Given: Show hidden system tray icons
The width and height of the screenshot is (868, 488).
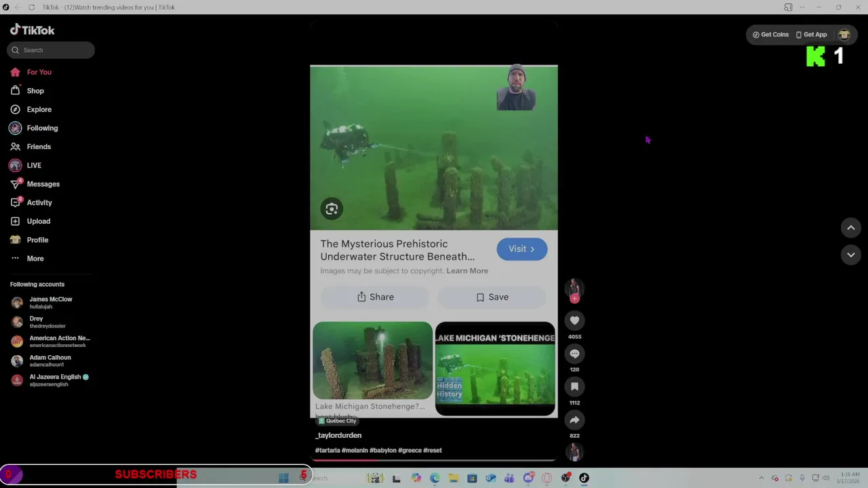Looking at the screenshot, I should click(x=761, y=478).
